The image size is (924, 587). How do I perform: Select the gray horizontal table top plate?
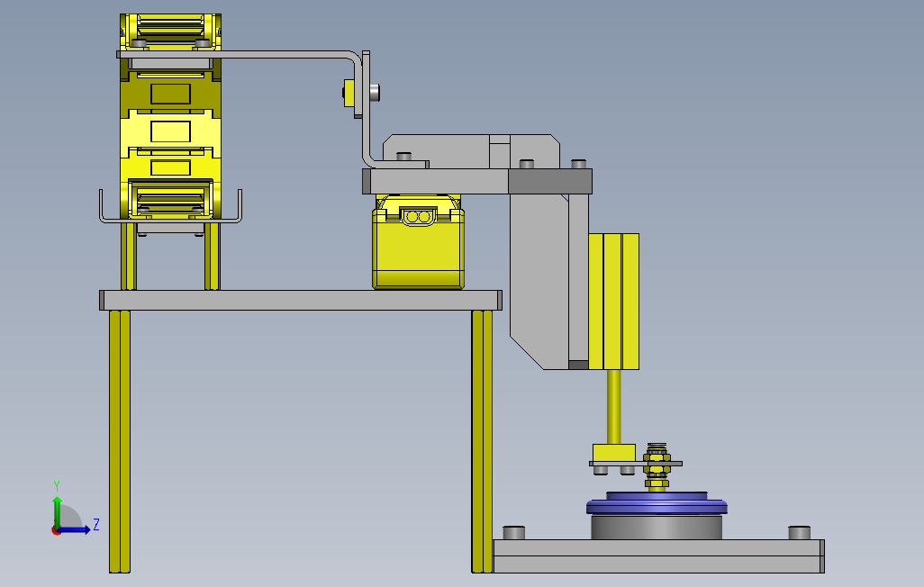[x=301, y=300]
